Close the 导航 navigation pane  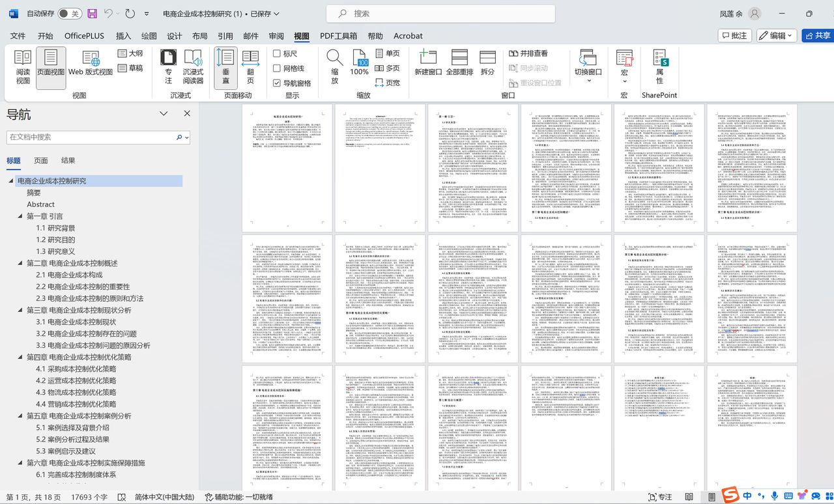pos(187,114)
